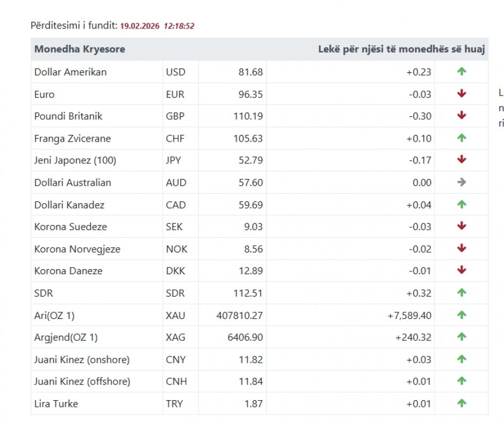Click the Lekë për njësi header text
Image resolution: width=504 pixels, height=427 pixels.
(x=402, y=49)
